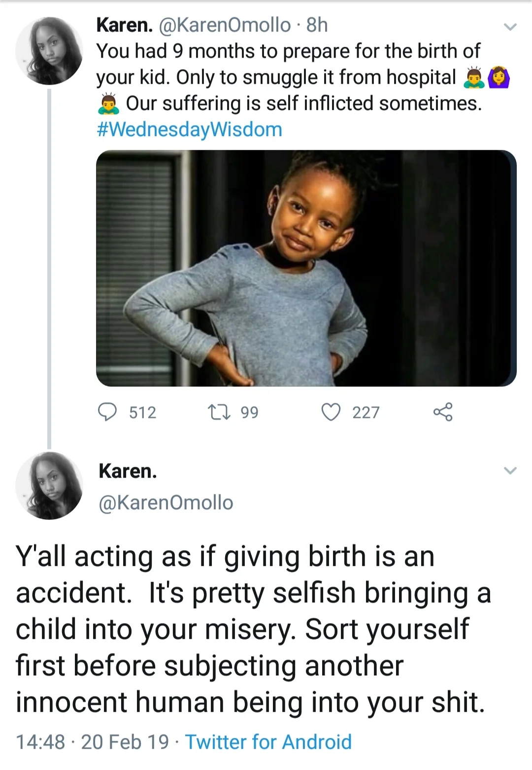
Task: Open the profile avatar beside the top tweet
Action: pos(49,51)
